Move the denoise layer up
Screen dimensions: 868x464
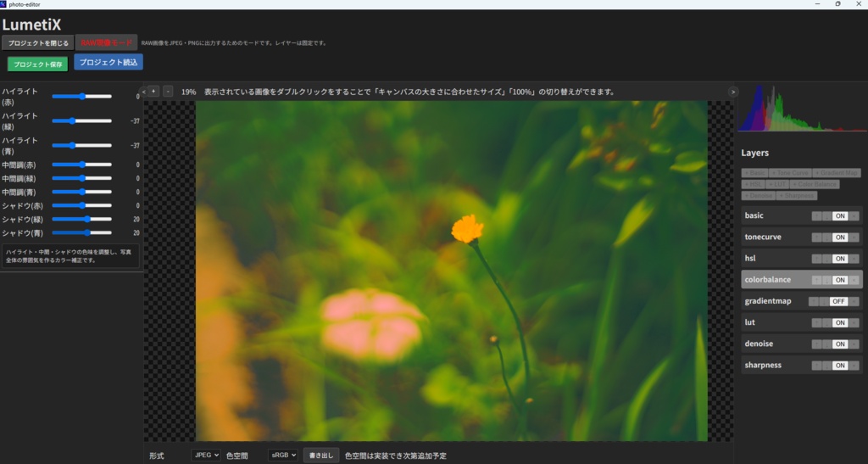coord(816,344)
